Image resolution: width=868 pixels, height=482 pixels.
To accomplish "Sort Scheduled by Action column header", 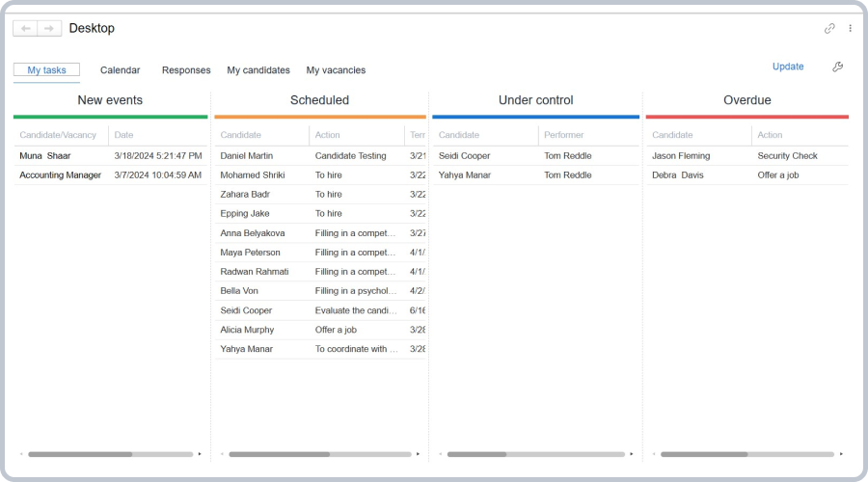I will tap(328, 135).
